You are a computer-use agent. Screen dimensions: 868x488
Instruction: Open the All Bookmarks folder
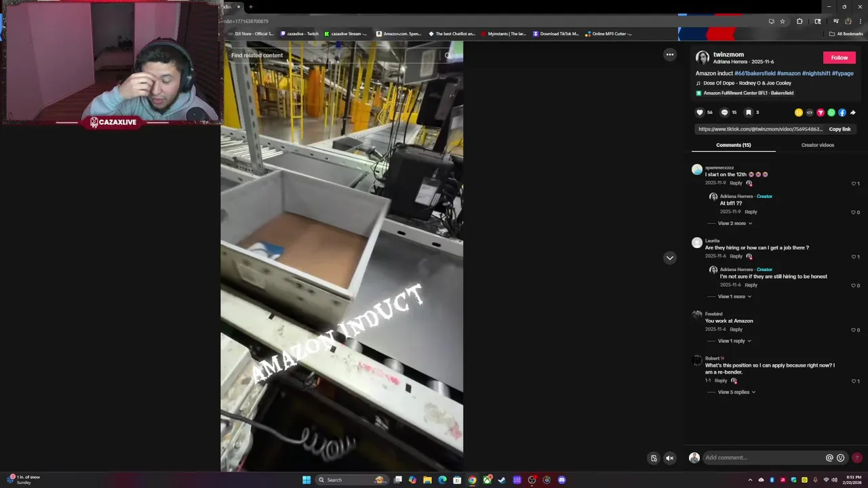(x=846, y=34)
